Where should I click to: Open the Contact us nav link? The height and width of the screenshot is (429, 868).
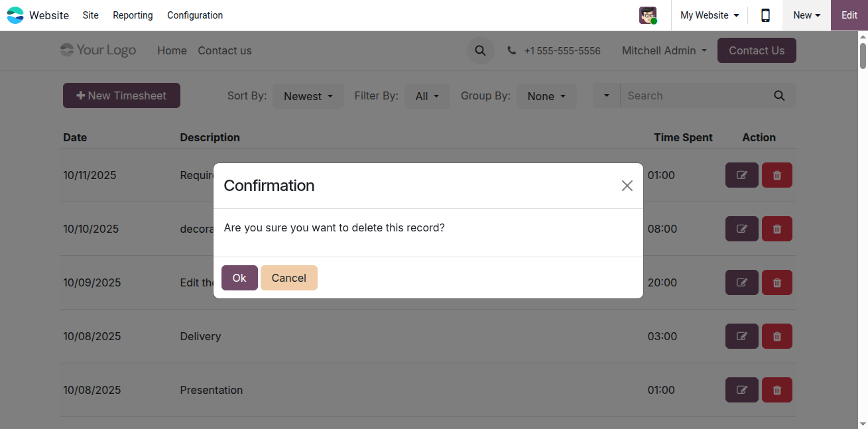[225, 50]
